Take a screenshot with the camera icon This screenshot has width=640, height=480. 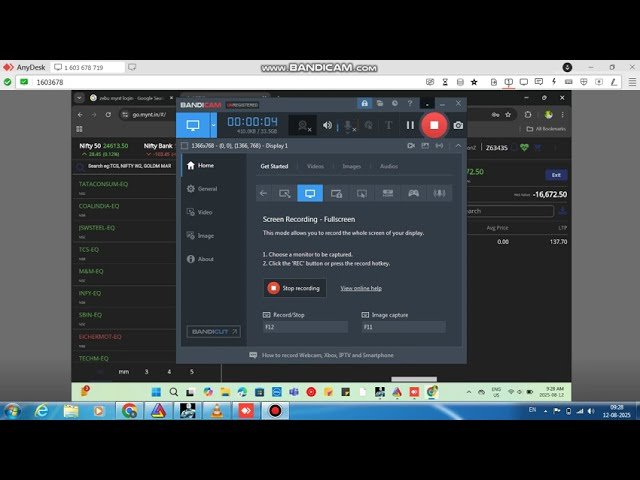[458, 125]
